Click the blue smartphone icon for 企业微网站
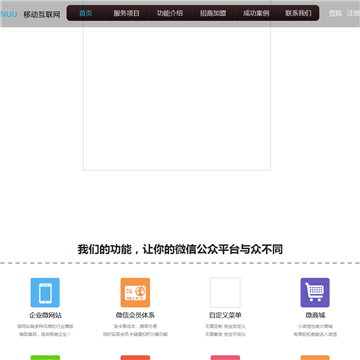 [x=45, y=293]
